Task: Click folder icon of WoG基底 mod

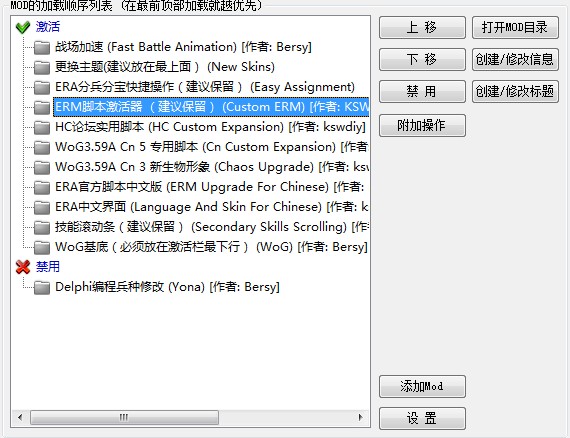Action: coord(42,247)
